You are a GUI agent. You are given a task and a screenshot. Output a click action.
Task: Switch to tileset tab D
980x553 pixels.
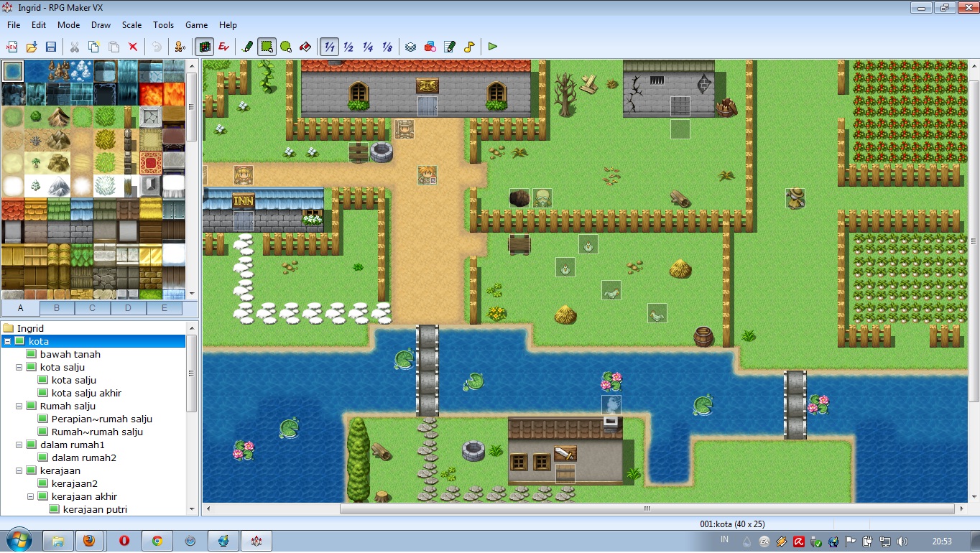tap(129, 308)
